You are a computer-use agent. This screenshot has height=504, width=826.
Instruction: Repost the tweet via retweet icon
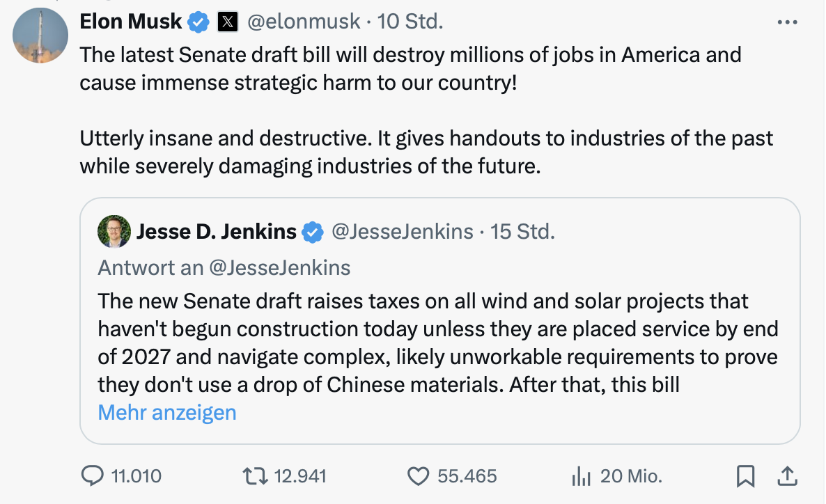(254, 476)
